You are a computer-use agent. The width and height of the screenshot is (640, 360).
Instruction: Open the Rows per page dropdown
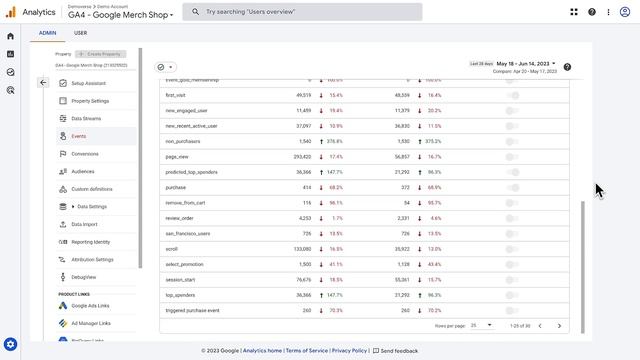(482, 325)
